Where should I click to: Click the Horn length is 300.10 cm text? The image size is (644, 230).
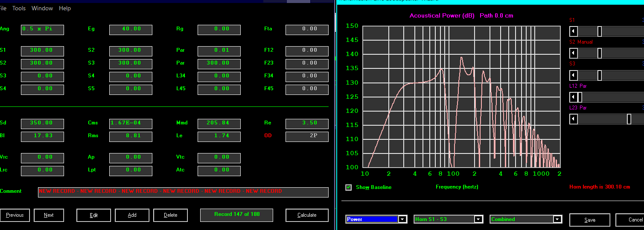pyautogui.click(x=600, y=187)
